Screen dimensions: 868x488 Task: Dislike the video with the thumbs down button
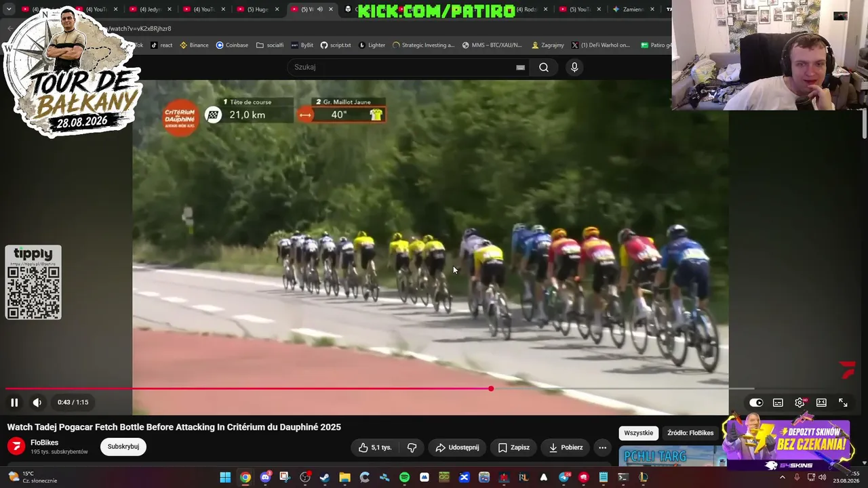point(412,447)
